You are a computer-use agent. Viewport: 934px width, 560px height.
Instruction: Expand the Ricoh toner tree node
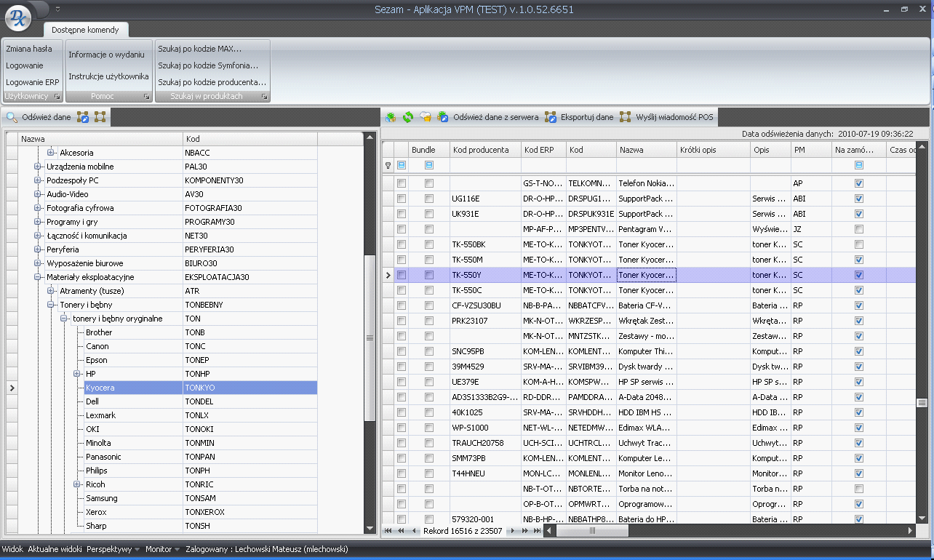click(77, 484)
